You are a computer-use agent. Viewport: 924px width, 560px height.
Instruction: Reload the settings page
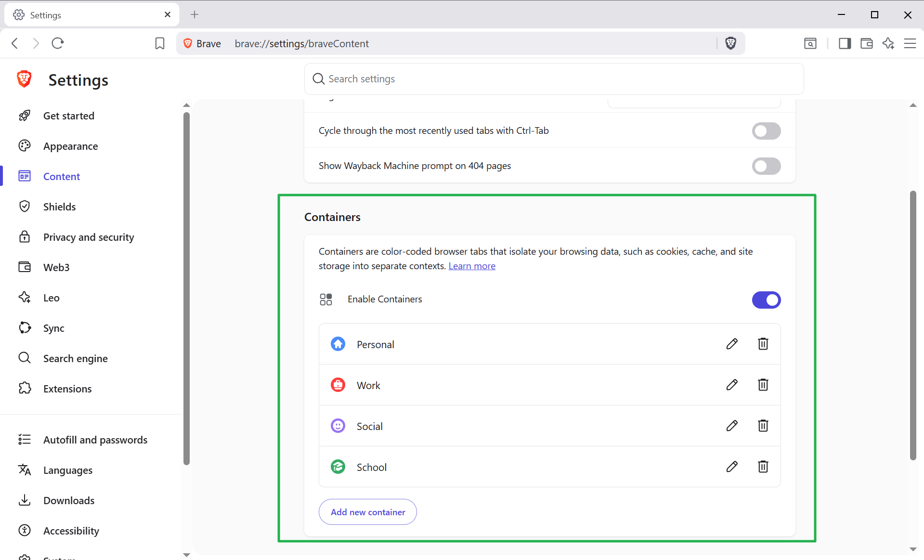[58, 43]
